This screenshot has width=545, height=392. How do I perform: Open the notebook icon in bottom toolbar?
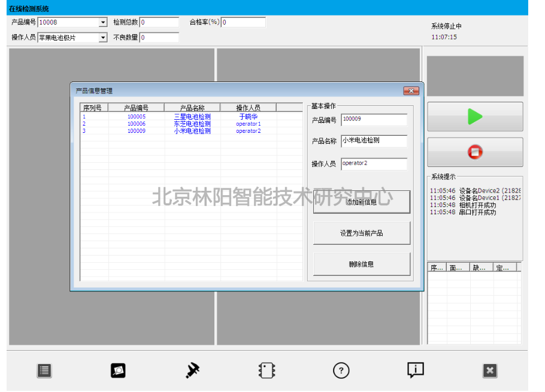(x=267, y=370)
